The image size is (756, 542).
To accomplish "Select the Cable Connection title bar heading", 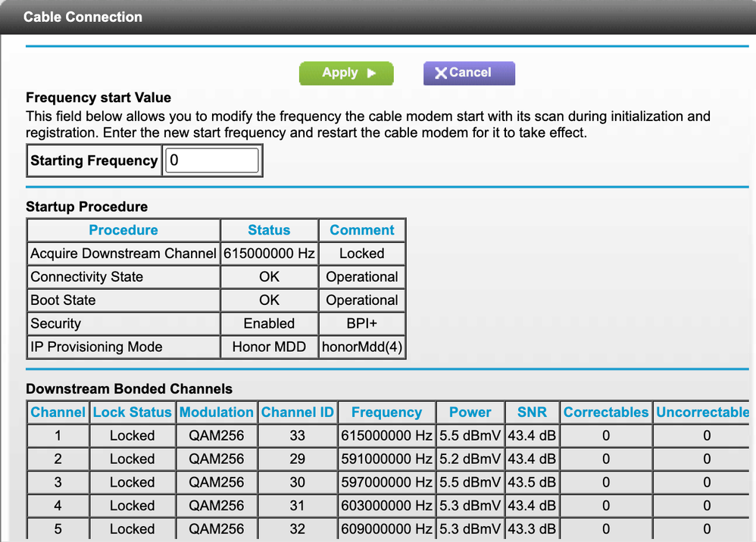I will 83,17.
